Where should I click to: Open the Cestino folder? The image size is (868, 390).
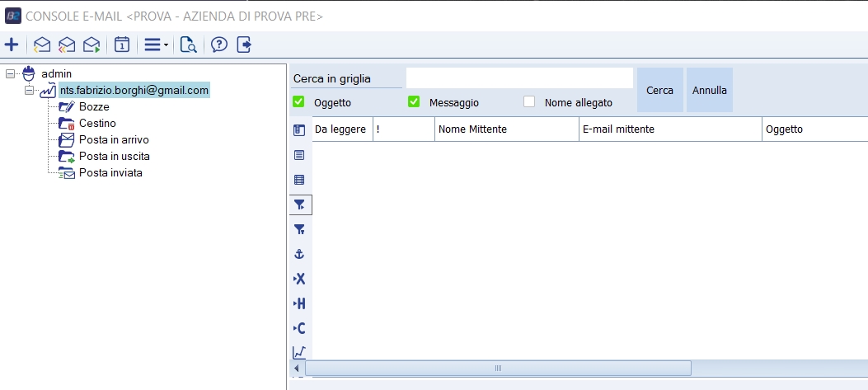coord(97,124)
